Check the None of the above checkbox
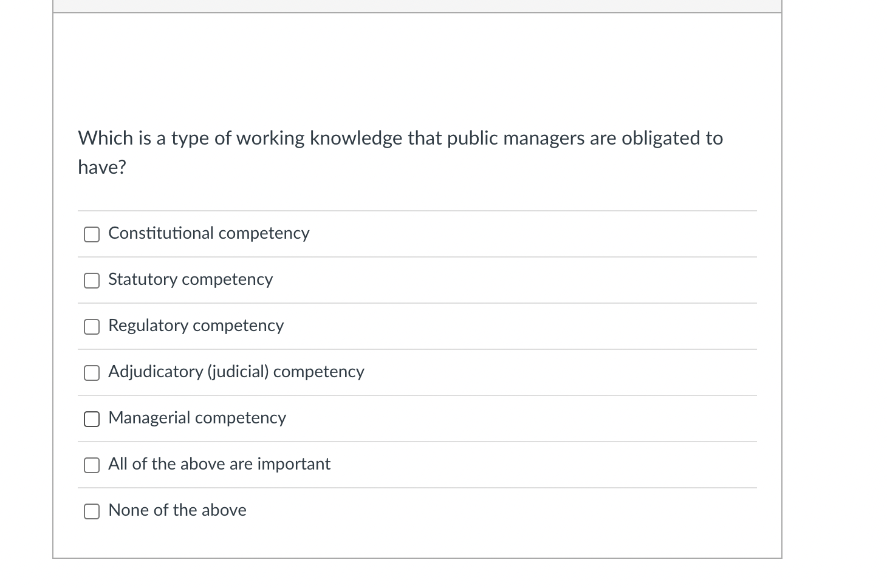 point(91,511)
